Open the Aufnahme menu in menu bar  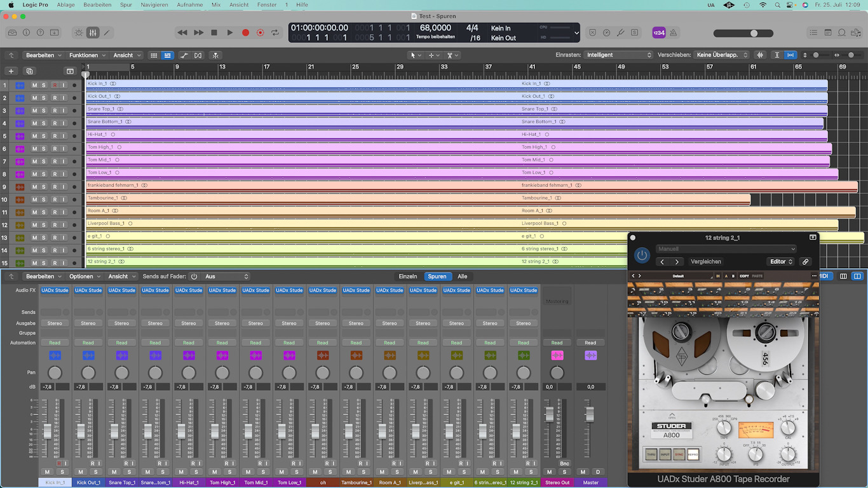(189, 4)
